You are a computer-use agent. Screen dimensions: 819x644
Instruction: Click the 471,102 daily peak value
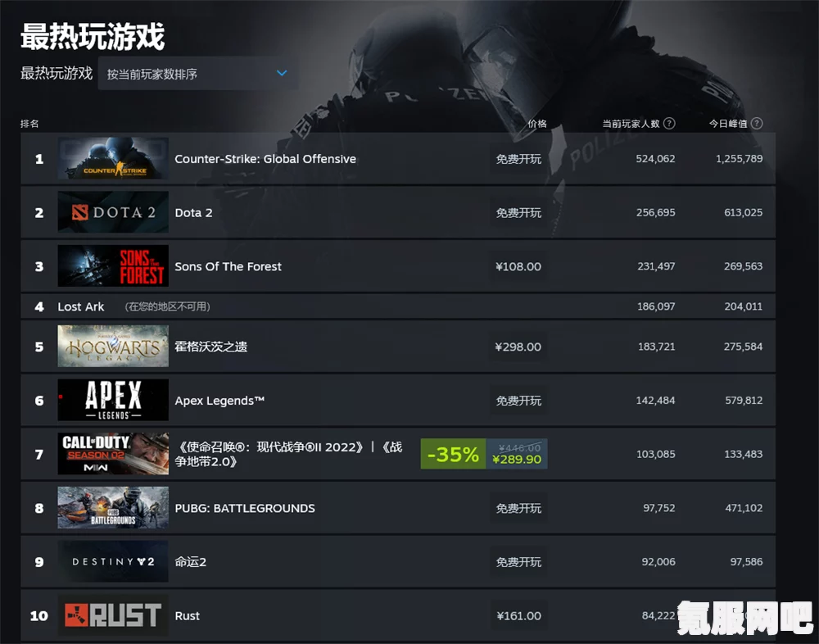744,508
